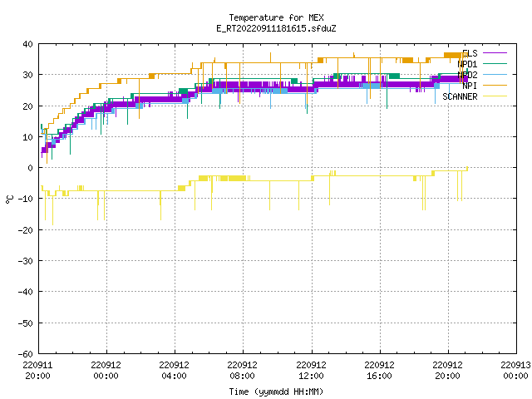This screenshot has width=532, height=399.
Task: Click the y-axis tick label -40
Action: pyautogui.click(x=26, y=292)
